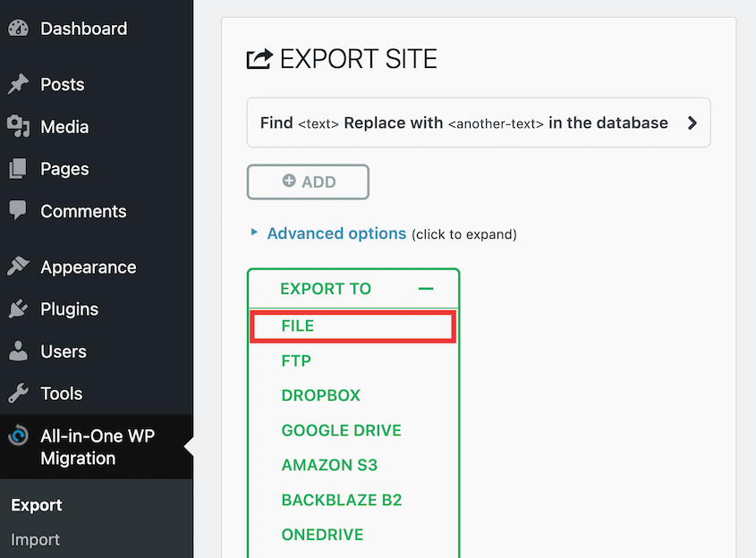Pick DROPBOX from export destinations
The image size is (756, 558).
click(320, 395)
